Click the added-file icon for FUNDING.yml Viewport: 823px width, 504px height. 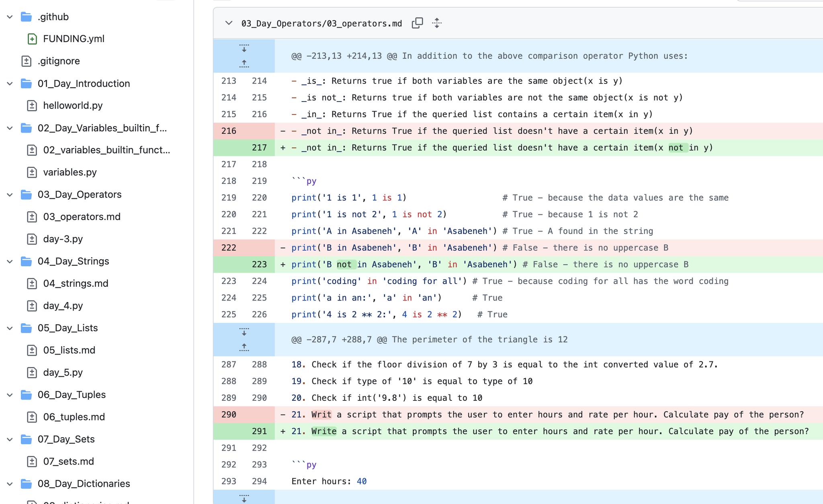click(32, 39)
